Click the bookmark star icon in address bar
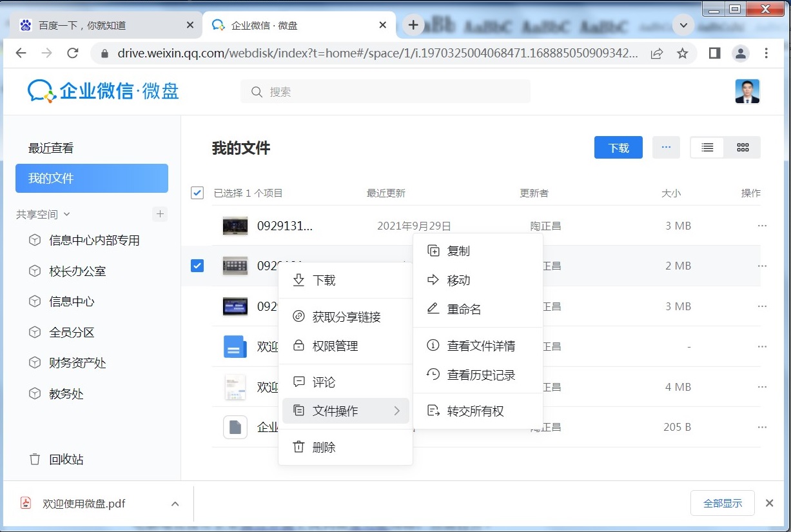Screen dimensions: 791x532 click(682, 54)
